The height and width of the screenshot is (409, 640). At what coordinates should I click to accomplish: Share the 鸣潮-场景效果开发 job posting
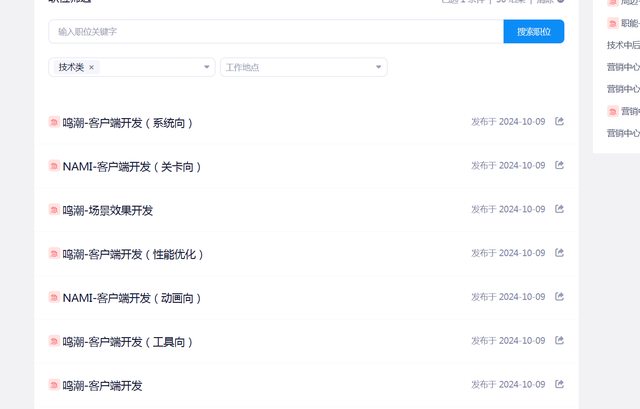(559, 210)
